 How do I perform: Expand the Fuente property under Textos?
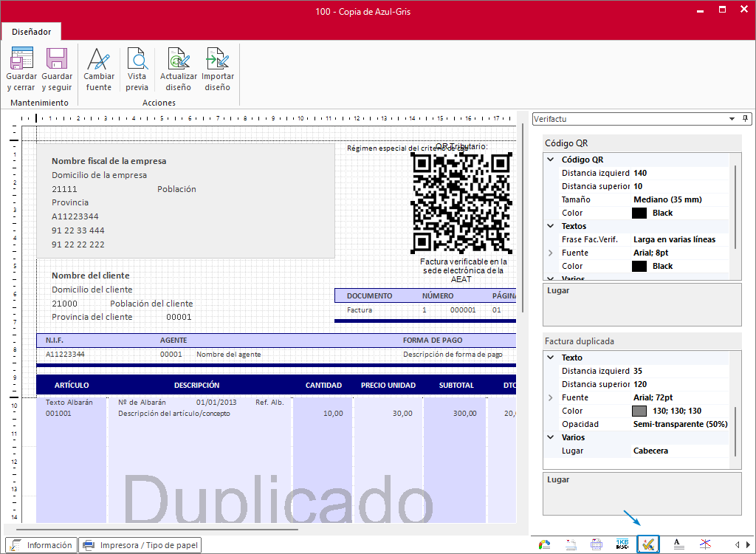(x=550, y=252)
